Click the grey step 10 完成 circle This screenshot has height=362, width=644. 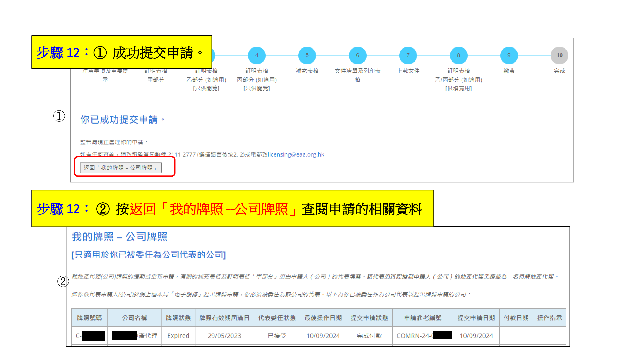point(559,55)
